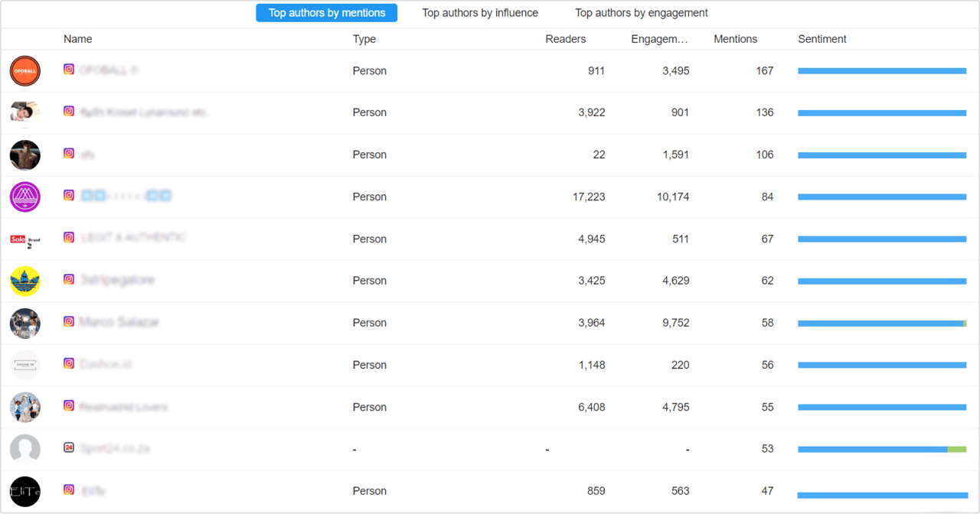Sort table by Mentions column header
Image resolution: width=980 pixels, height=514 pixels.
[x=735, y=39]
